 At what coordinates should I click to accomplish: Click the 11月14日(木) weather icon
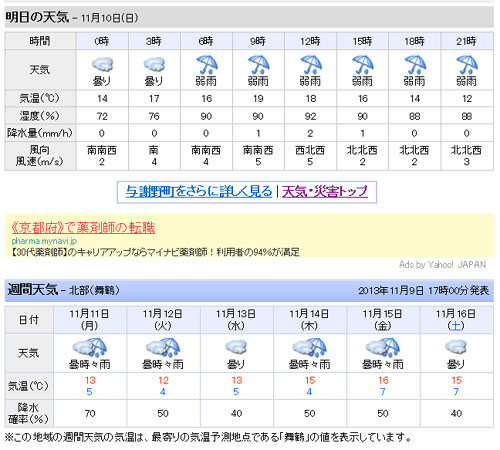pos(309,347)
